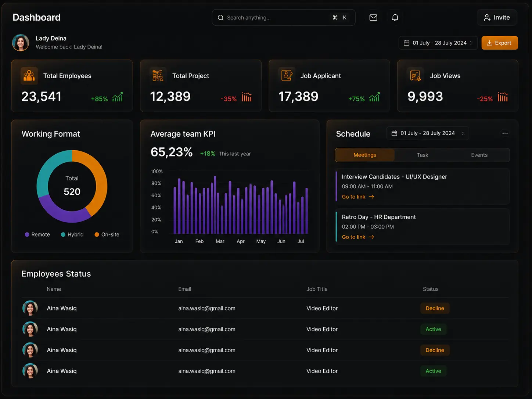Click the Total 520 donut chart center
This screenshot has width=532, height=399.
tap(72, 186)
